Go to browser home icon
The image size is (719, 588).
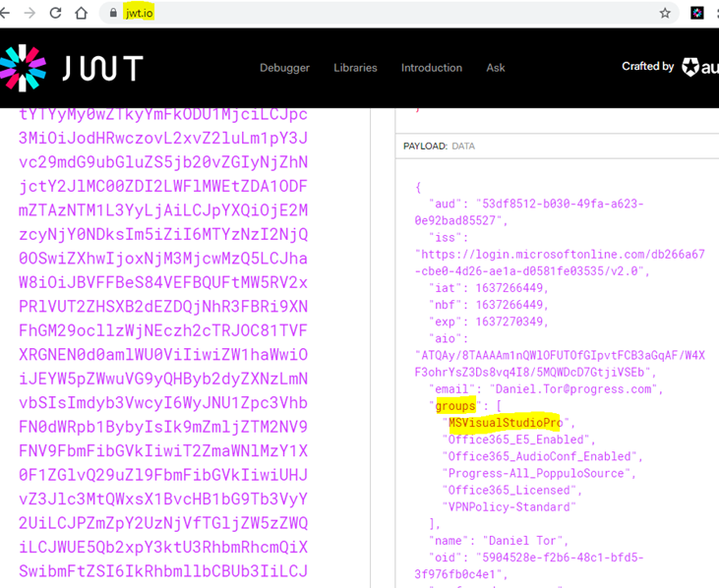click(x=82, y=13)
